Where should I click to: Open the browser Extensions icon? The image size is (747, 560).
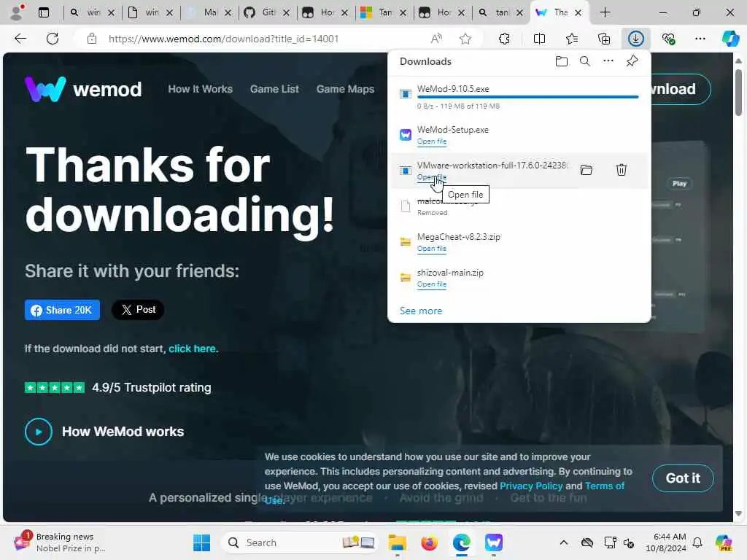point(504,39)
